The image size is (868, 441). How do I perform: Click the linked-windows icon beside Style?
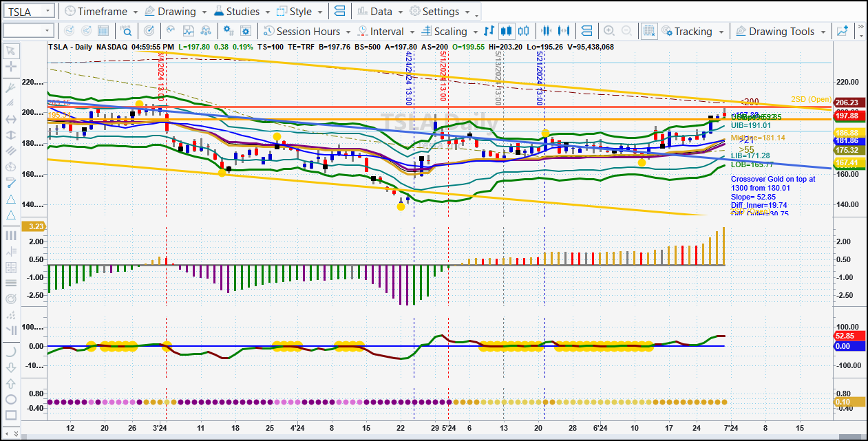[339, 12]
